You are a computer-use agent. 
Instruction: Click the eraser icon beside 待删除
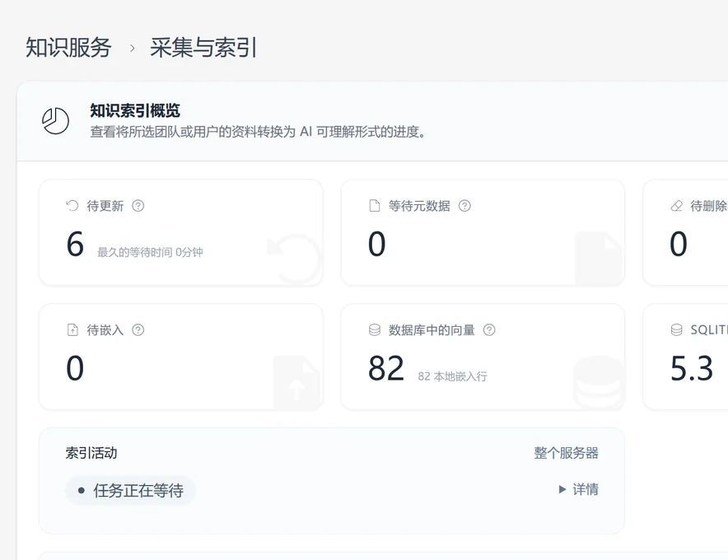point(676,206)
